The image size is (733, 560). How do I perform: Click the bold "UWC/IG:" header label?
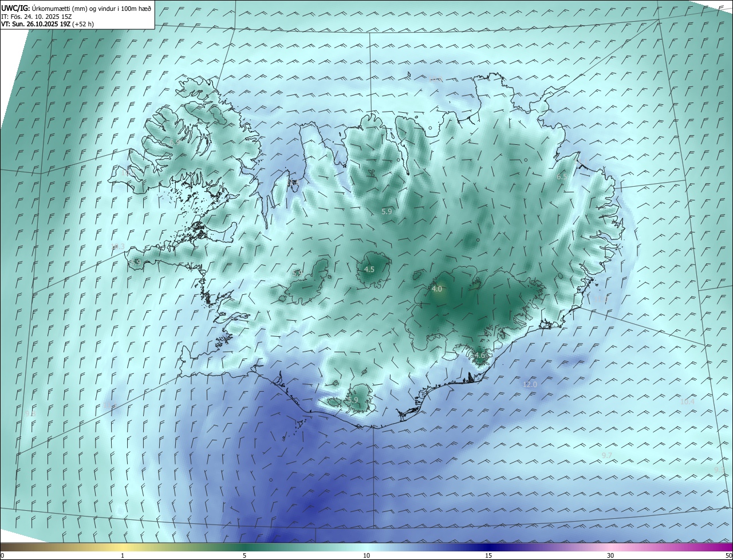click(x=15, y=8)
